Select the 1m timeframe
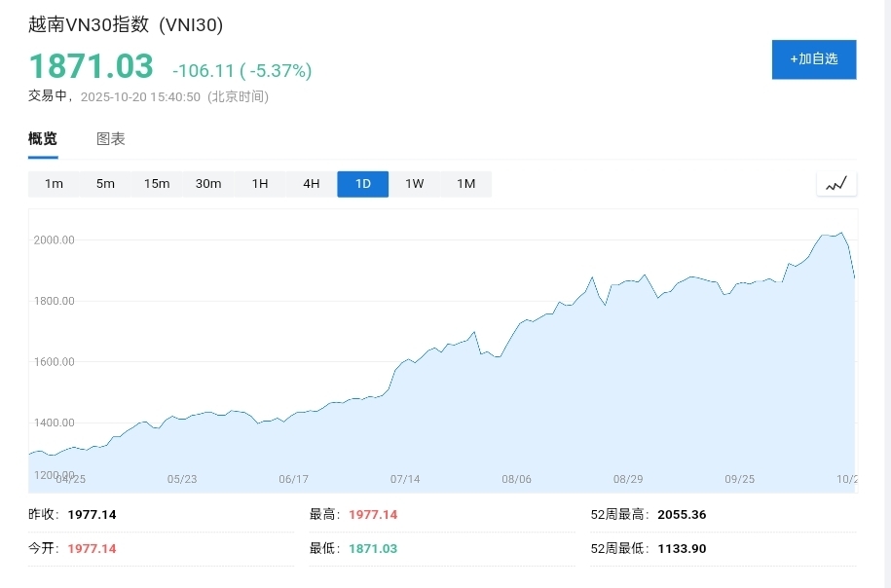 [x=54, y=184]
